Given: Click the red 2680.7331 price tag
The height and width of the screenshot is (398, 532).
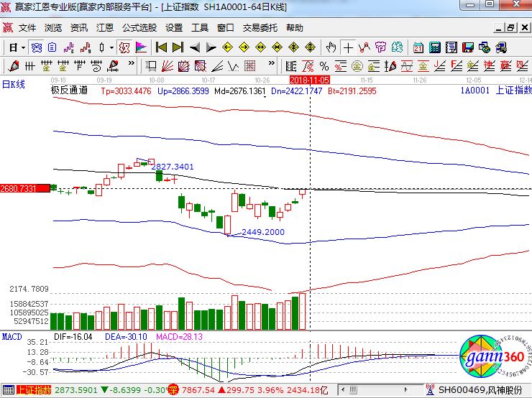Looking at the screenshot, I should pyautogui.click(x=25, y=188).
